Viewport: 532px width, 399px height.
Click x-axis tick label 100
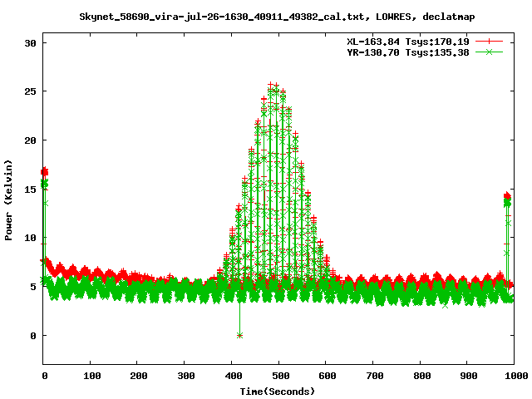pos(92,376)
